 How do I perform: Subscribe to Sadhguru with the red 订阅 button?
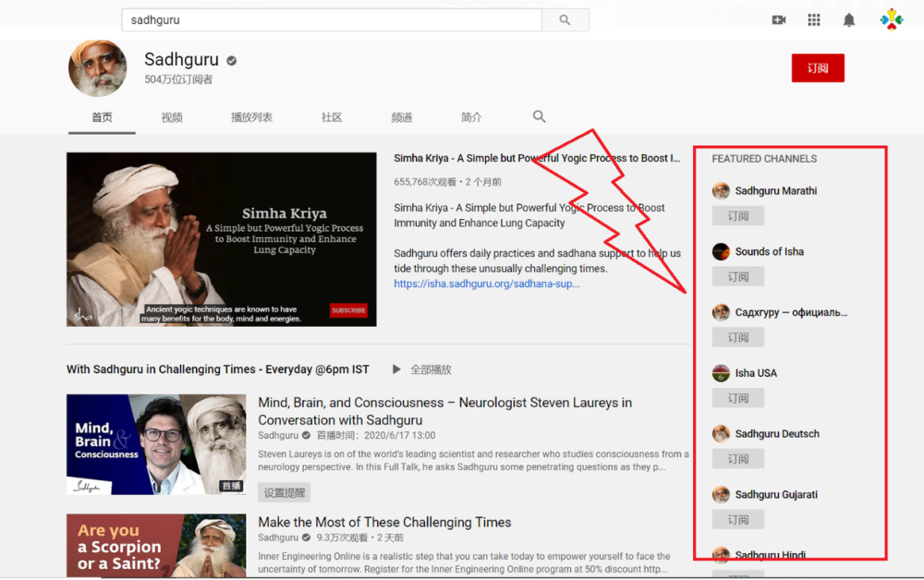(x=818, y=67)
